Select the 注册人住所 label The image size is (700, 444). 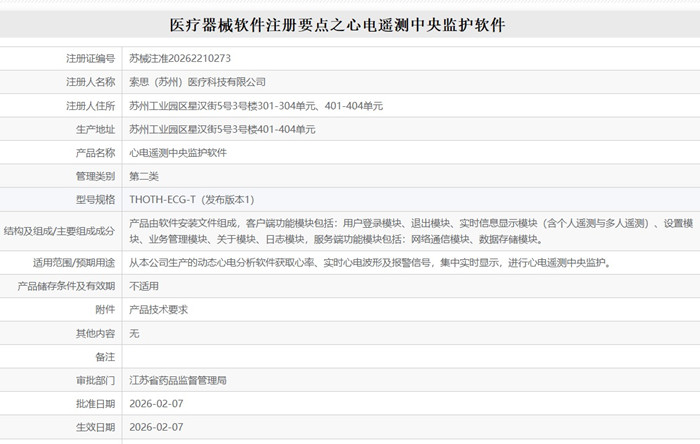[91, 106]
